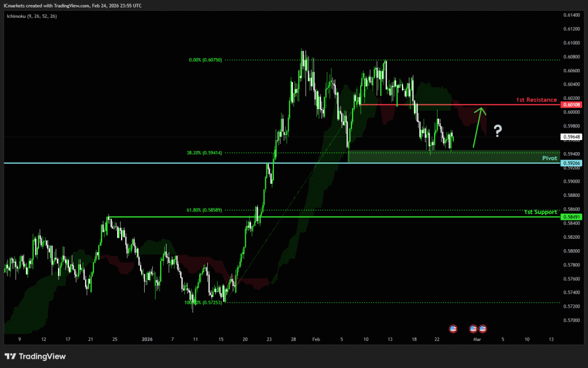Click the leftmost US flag economic event icon
588x368 pixels.
click(453, 328)
